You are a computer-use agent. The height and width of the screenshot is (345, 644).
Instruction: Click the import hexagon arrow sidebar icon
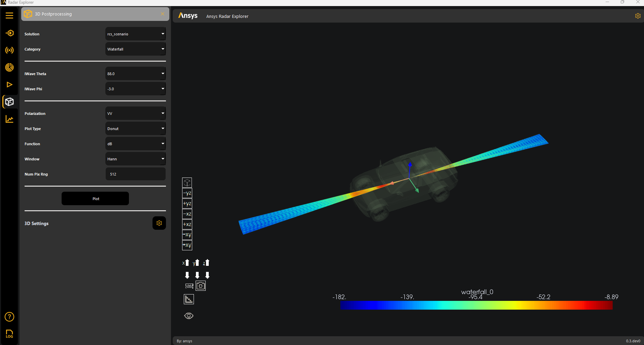9,33
